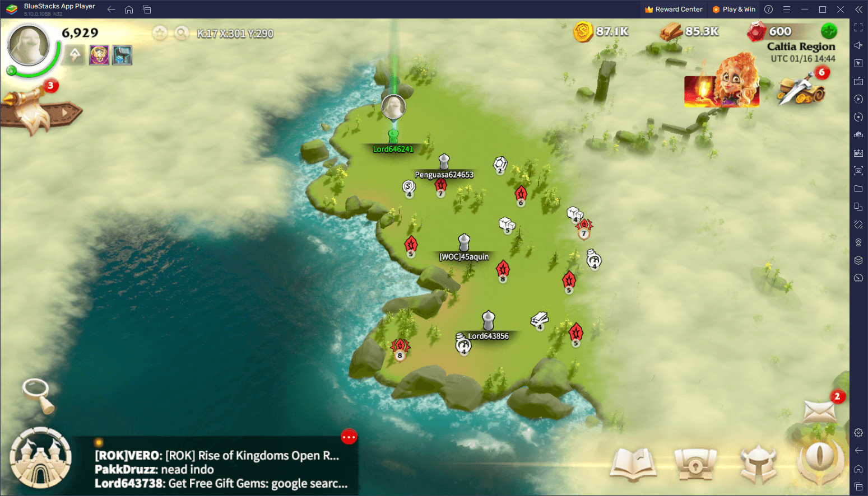Image resolution: width=868 pixels, height=496 pixels.
Task: Open Play & Win
Action: 734,10
